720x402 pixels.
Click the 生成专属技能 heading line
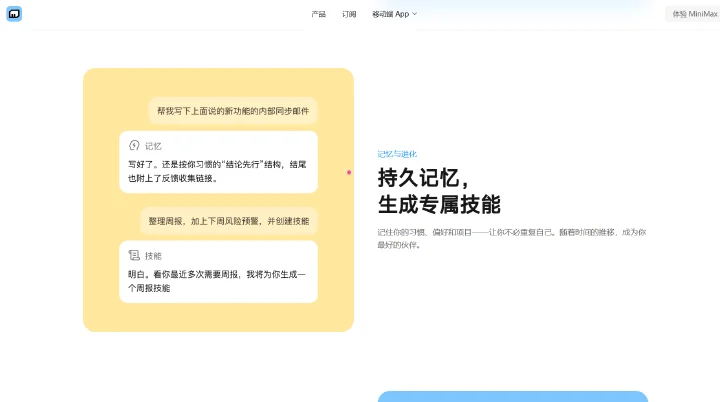pyautogui.click(x=439, y=204)
